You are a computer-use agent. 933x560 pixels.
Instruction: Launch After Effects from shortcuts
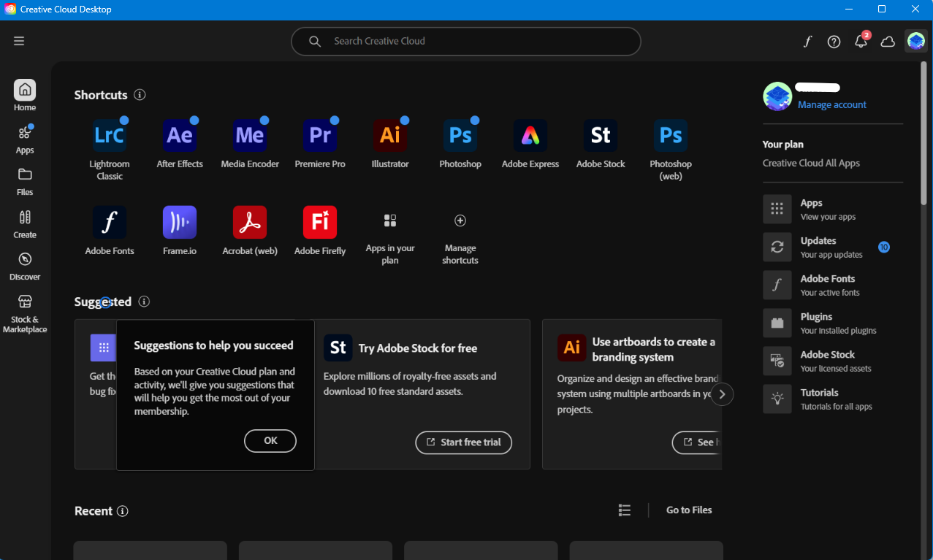click(180, 135)
